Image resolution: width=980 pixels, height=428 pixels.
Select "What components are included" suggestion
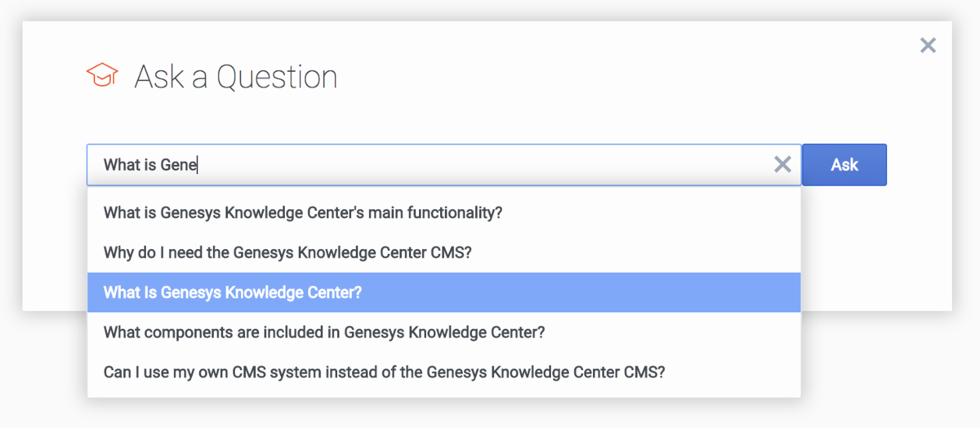pyautogui.click(x=324, y=332)
